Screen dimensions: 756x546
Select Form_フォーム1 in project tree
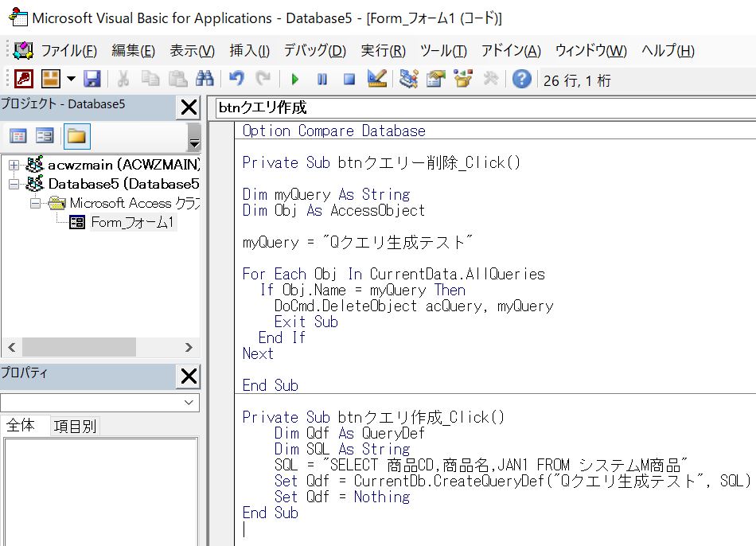tap(132, 222)
